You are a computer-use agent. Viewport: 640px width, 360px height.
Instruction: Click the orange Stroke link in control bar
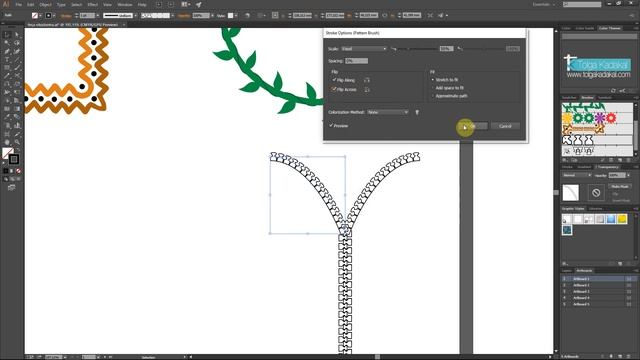(x=66, y=16)
